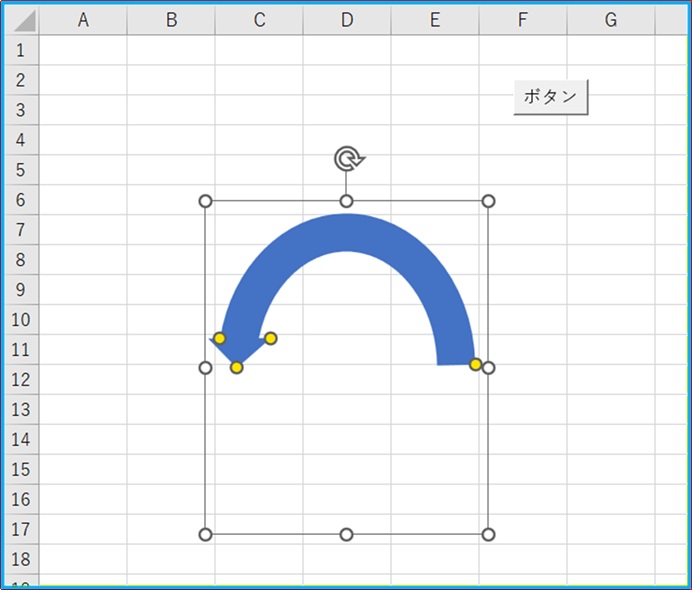
Task: Click the shape's rotation handle icon
Action: pos(349,159)
